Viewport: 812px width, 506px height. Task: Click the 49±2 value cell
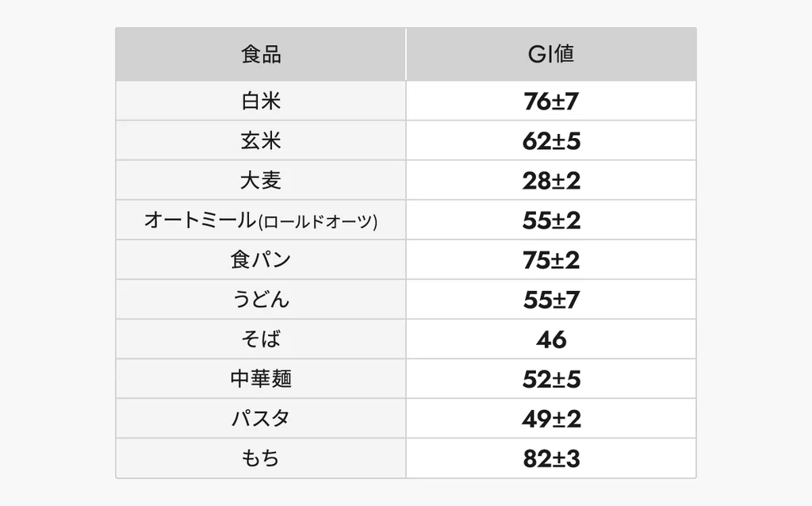(x=551, y=419)
